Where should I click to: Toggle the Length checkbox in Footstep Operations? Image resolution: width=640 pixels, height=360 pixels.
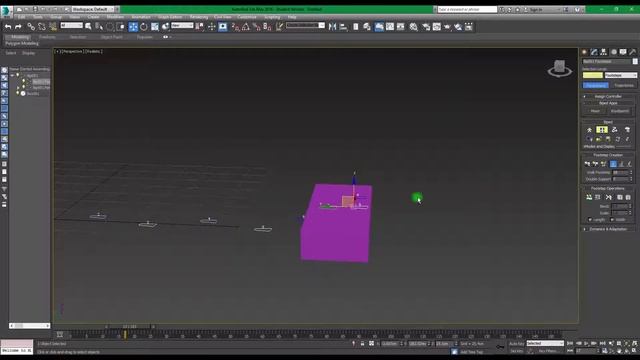pos(590,220)
